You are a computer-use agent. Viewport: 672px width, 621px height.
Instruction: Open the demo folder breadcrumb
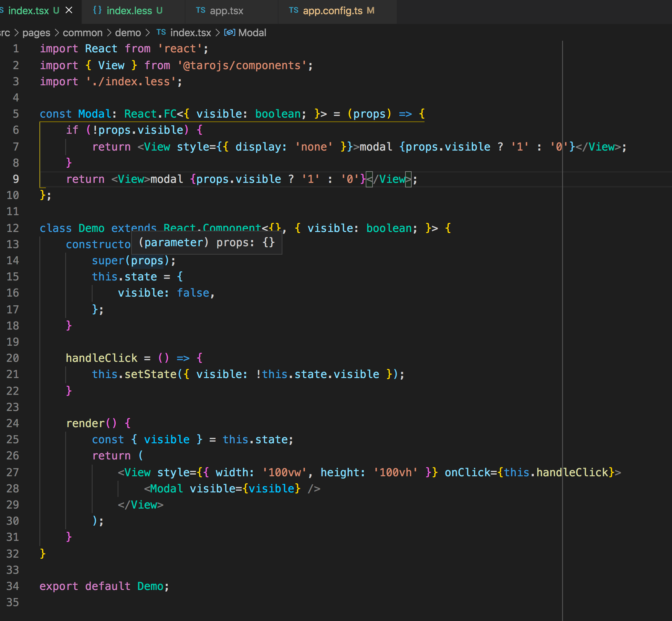click(128, 33)
